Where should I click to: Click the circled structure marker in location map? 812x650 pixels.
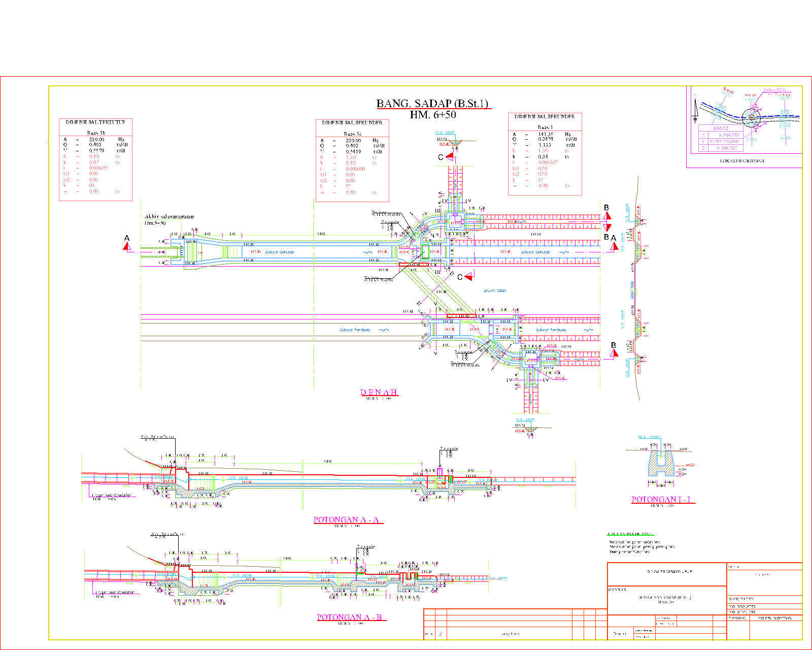point(752,117)
